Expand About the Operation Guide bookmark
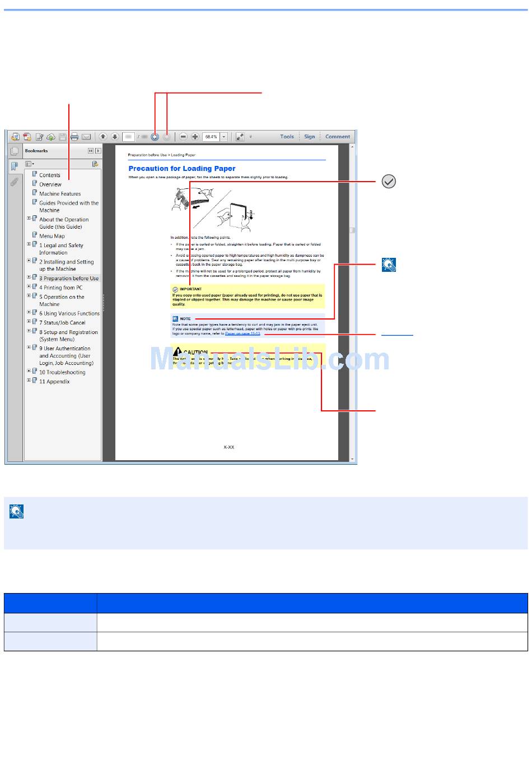Image resolution: width=532 pixels, height=778 pixels. click(29, 219)
